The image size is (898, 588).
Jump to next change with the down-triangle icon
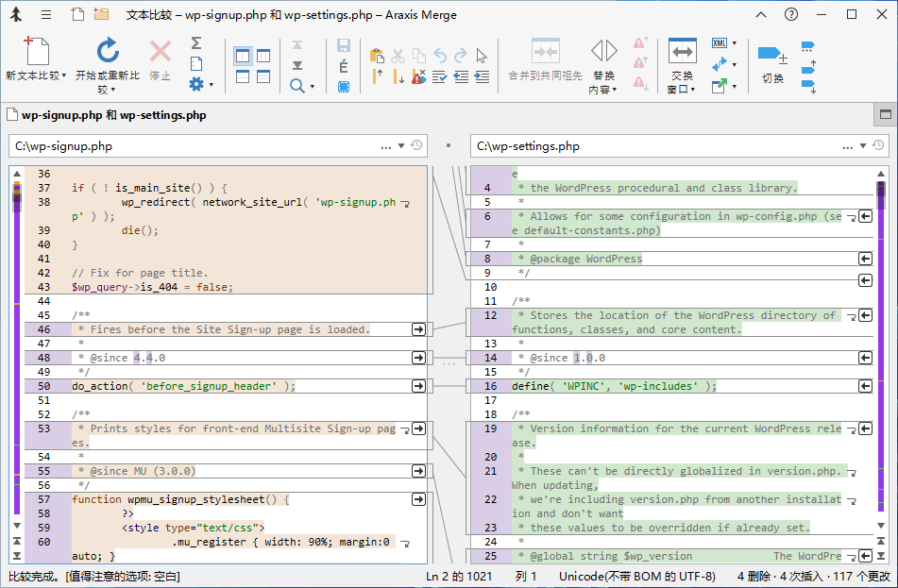[297, 65]
